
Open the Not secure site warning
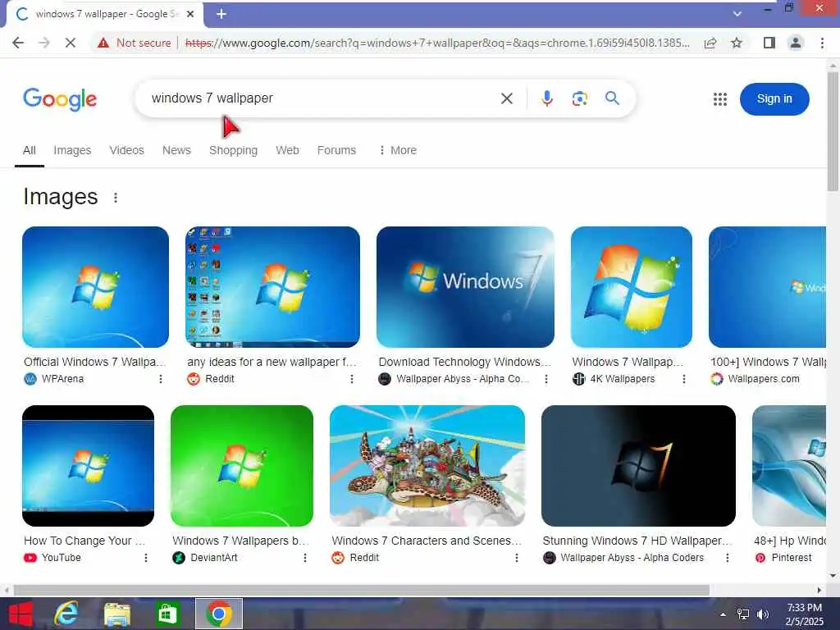(134, 43)
